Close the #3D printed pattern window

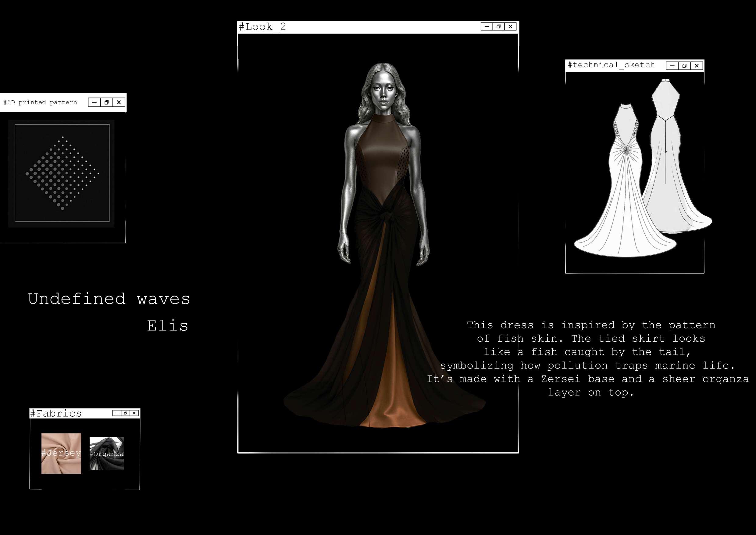119,102
